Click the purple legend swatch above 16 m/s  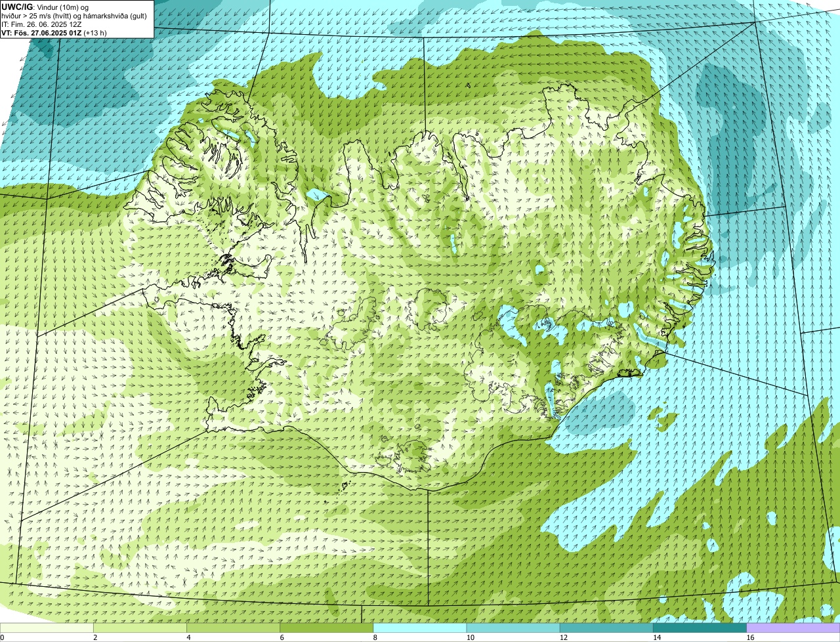[x=793, y=628]
